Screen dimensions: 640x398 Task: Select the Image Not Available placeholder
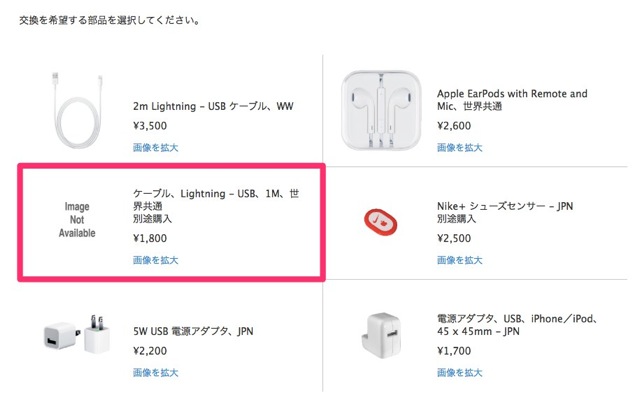pyautogui.click(x=77, y=220)
